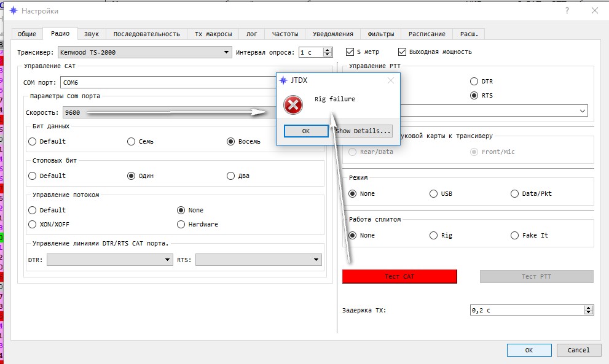
Task: Click Cancel in the settings window
Action: click(x=578, y=350)
